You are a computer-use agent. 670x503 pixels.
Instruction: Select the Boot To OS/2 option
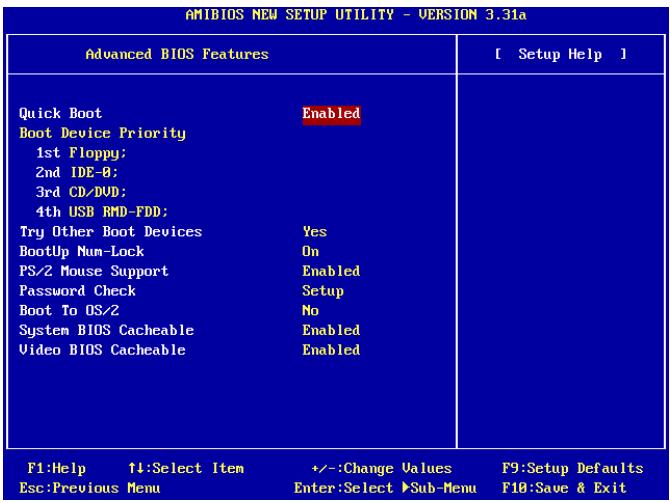click(x=69, y=311)
